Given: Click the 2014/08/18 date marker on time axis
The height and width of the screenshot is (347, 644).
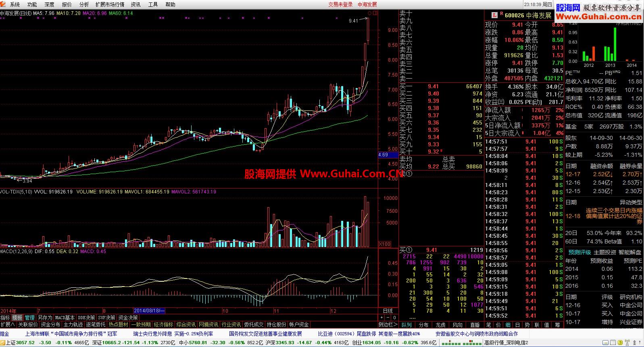Looking at the screenshot, I should pyautogui.click(x=149, y=311).
